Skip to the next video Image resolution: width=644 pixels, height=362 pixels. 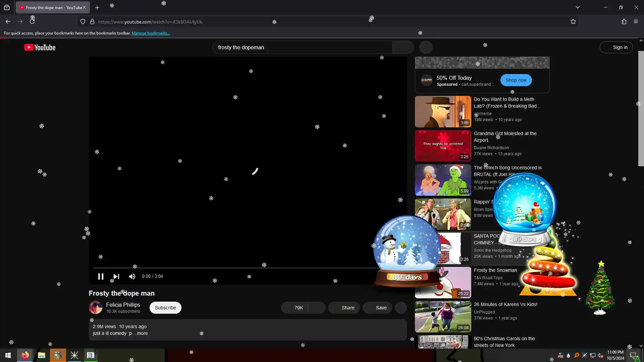(116, 277)
